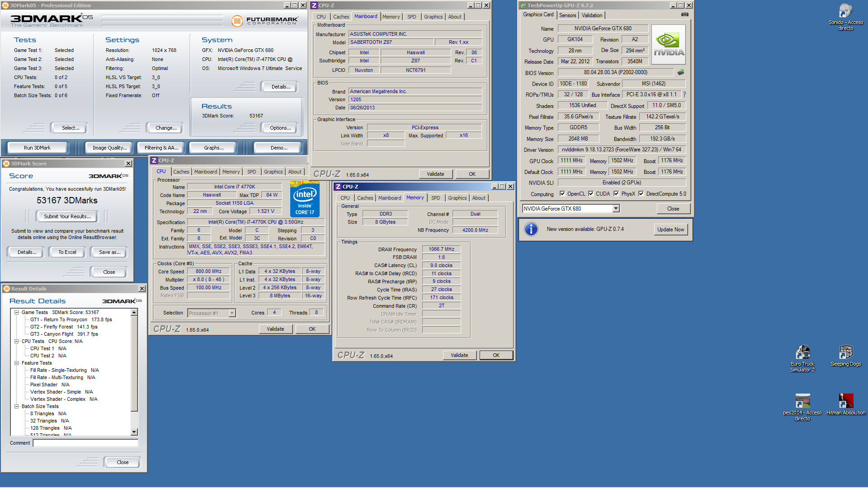The height and width of the screenshot is (488, 868).
Task: Click Result Details vertical scrollbar thumb
Action: 134,364
